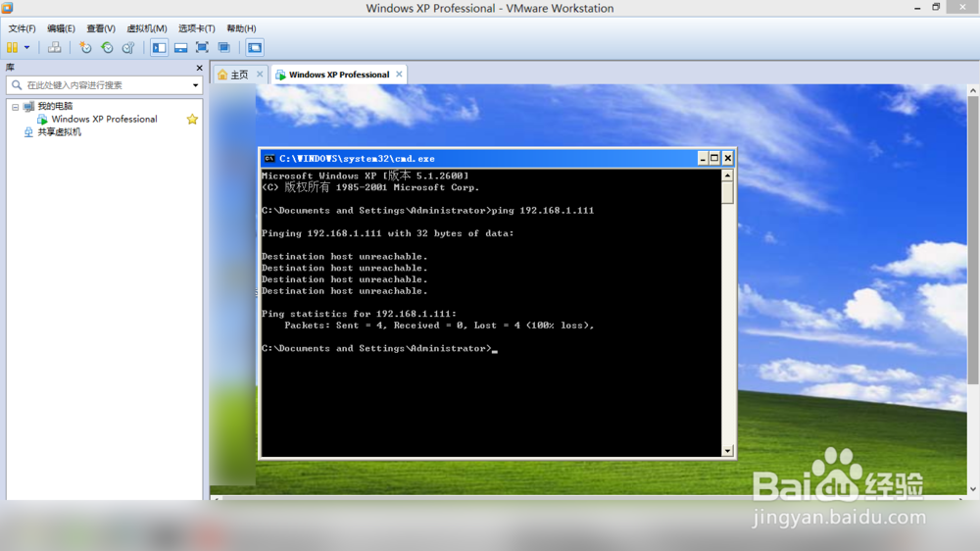Open the library search dropdown arrow
Viewport: 980px width, 551px height.
196,85
